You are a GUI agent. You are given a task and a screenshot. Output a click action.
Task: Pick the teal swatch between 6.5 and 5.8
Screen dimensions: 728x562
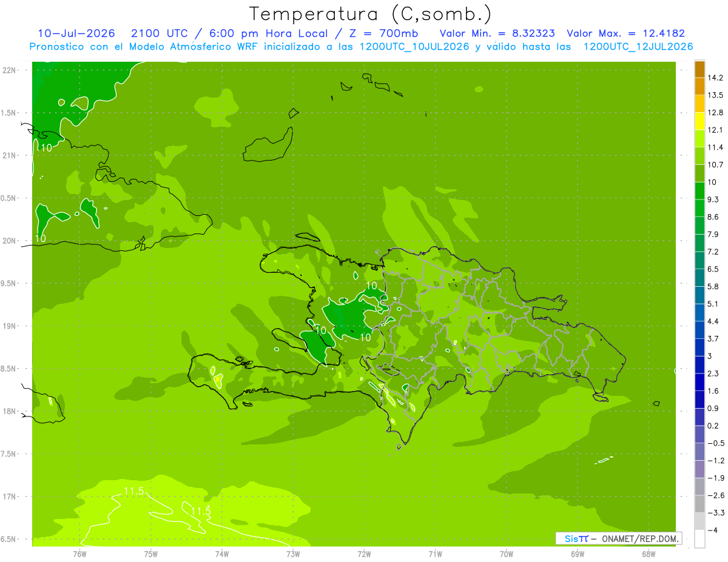(699, 278)
